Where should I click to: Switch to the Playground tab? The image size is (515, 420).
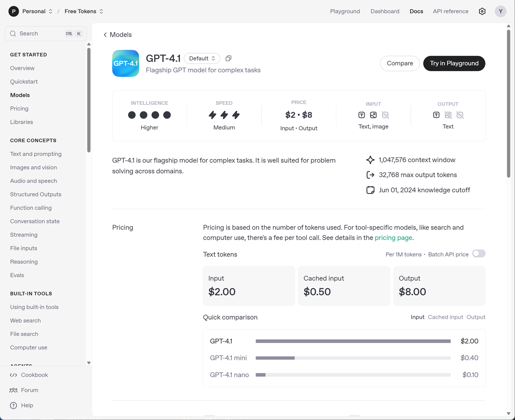click(345, 11)
